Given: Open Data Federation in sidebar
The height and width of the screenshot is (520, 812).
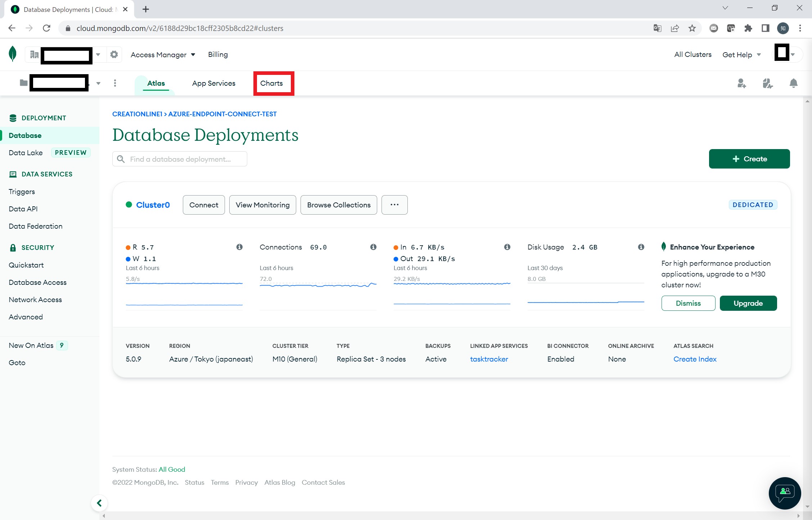Looking at the screenshot, I should click(x=35, y=226).
